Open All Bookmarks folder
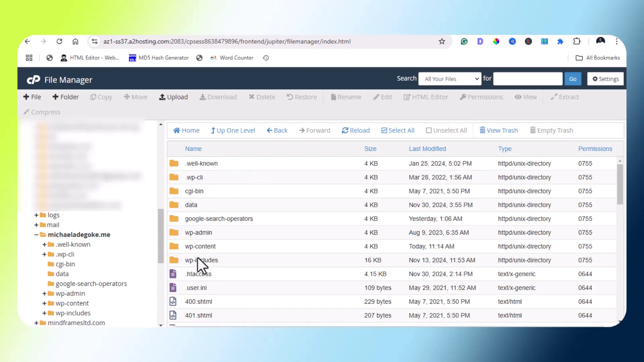Viewport: 644px width, 362px height. [598, 58]
